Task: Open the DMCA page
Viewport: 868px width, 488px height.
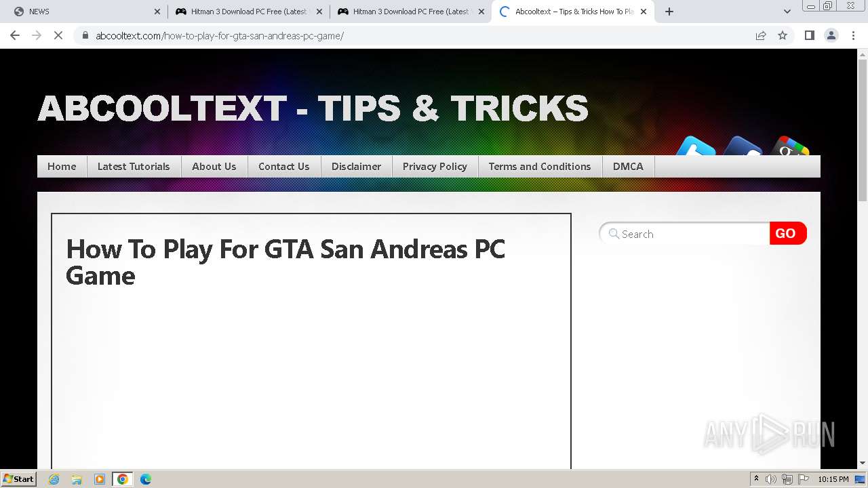Action: tap(628, 166)
